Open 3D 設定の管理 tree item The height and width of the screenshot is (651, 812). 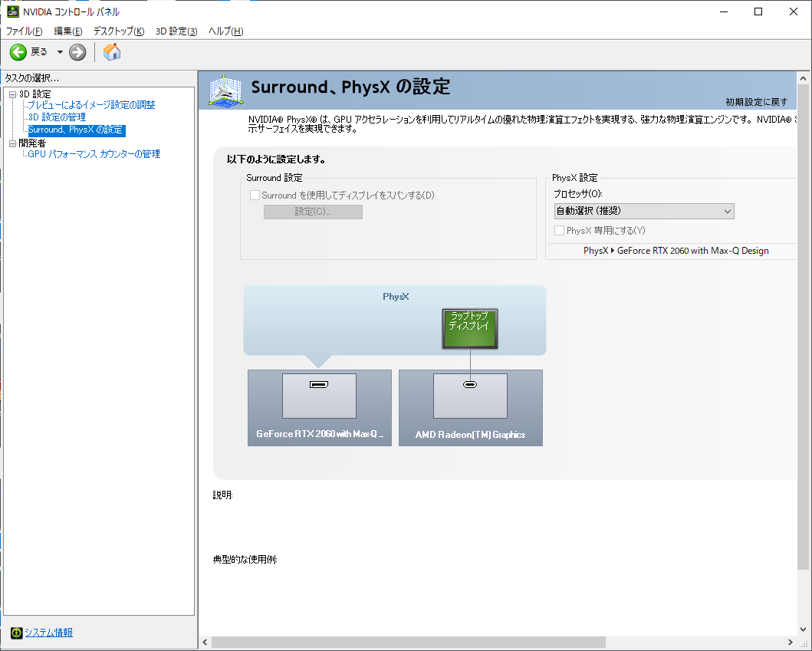(57, 117)
